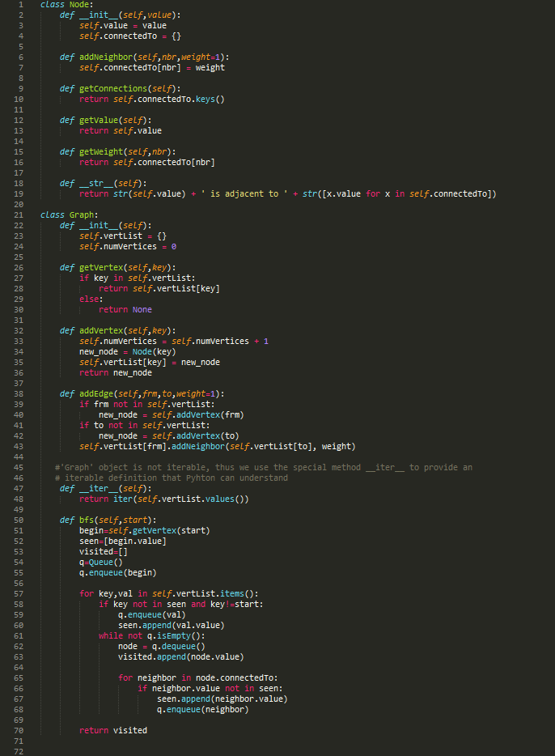The image size is (555, 756).
Task: Click line 'return visited'
Action: click(113, 731)
